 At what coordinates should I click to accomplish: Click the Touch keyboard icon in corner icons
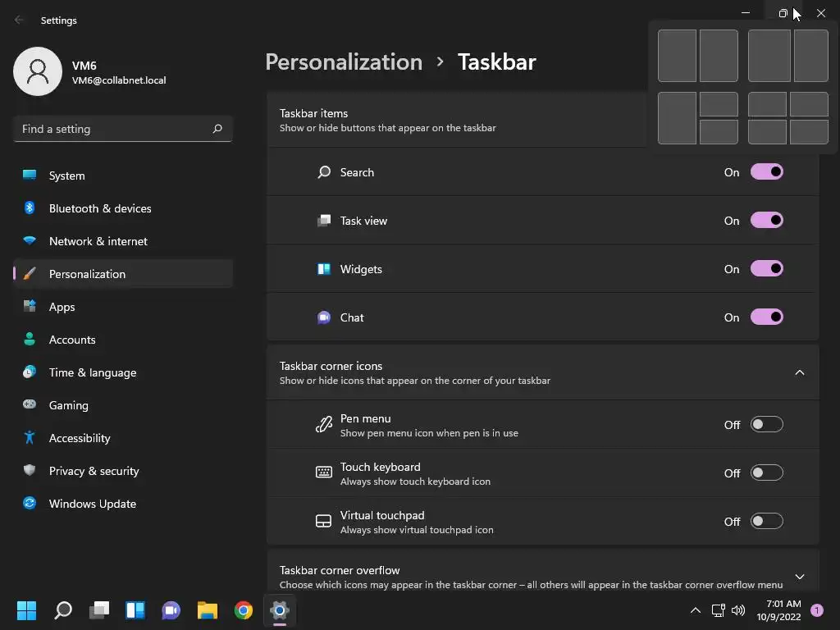pyautogui.click(x=324, y=472)
